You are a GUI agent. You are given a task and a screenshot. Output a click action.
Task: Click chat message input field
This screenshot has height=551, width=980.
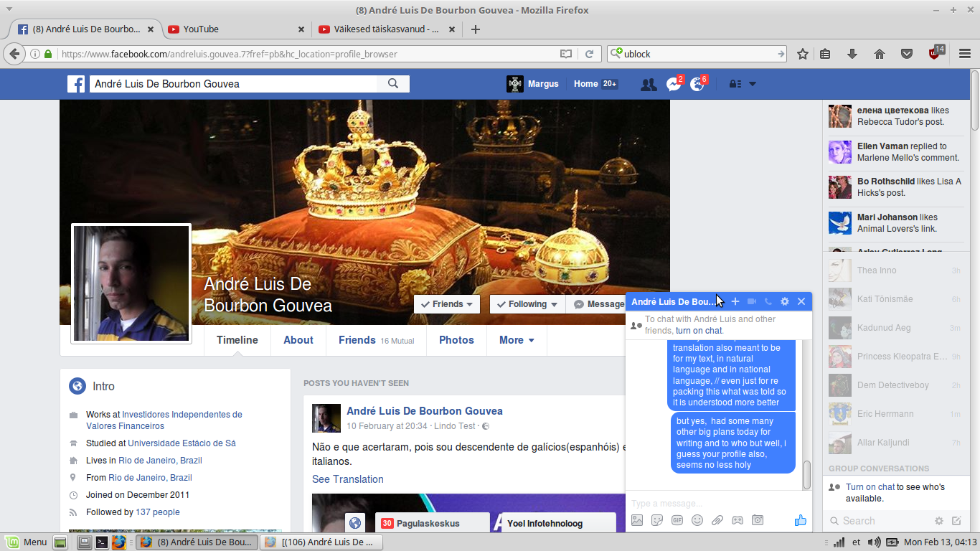tap(718, 504)
